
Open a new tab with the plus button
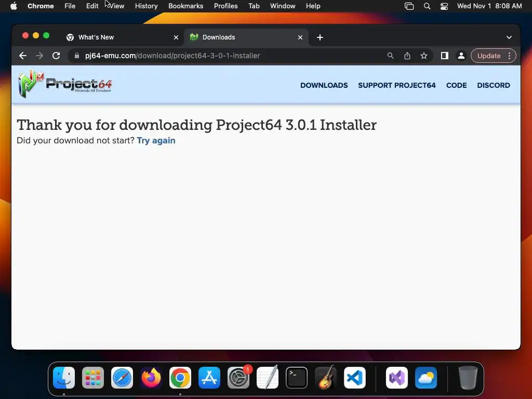[320, 37]
